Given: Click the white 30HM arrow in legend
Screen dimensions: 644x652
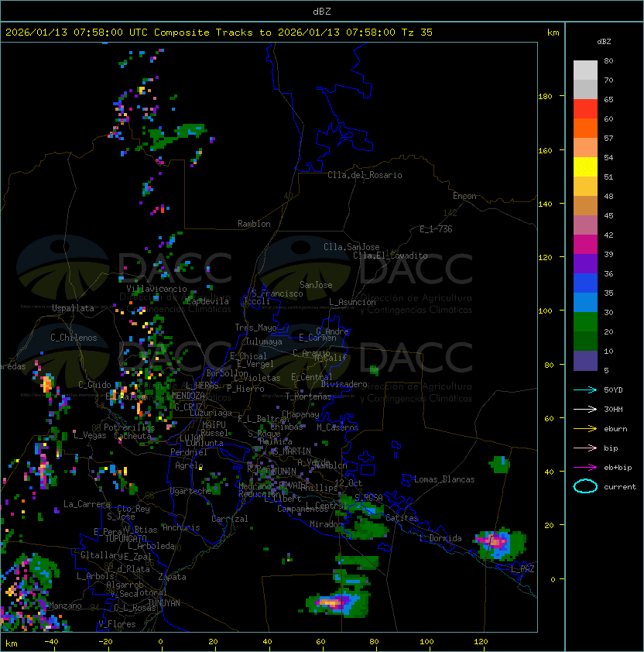Looking at the screenshot, I should pos(585,409).
